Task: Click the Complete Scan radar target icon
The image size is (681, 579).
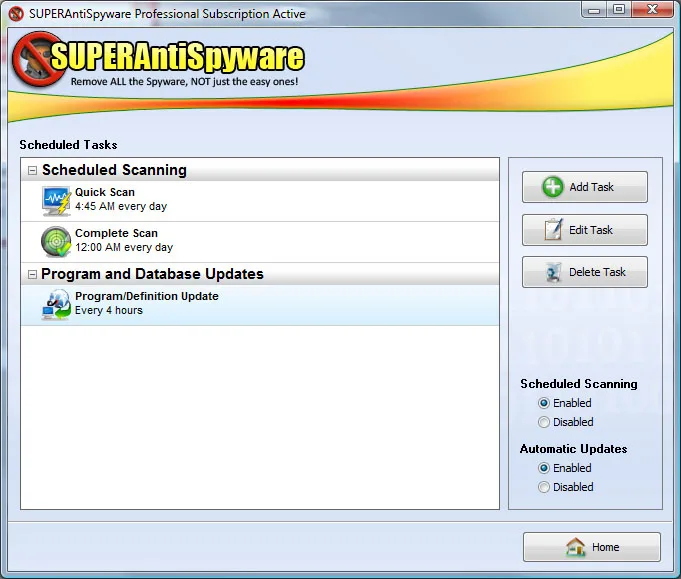Action: (x=56, y=242)
